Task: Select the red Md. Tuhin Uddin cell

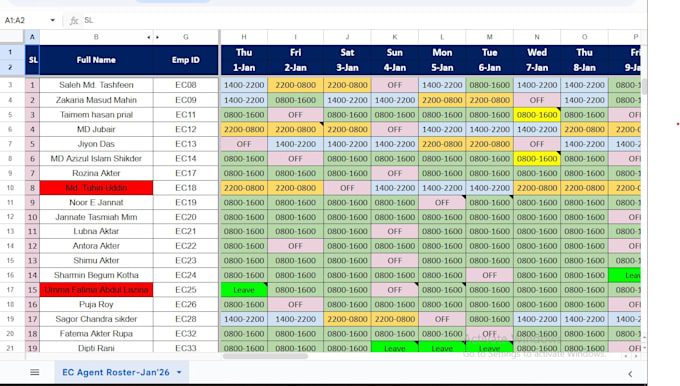Action: [x=96, y=188]
